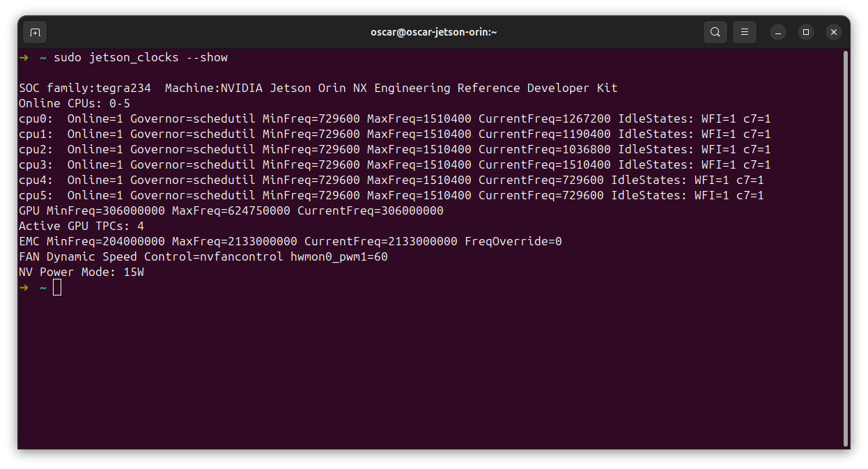Click the terminal vertical scrollbar
The height and width of the screenshot is (469, 868).
coord(846,249)
